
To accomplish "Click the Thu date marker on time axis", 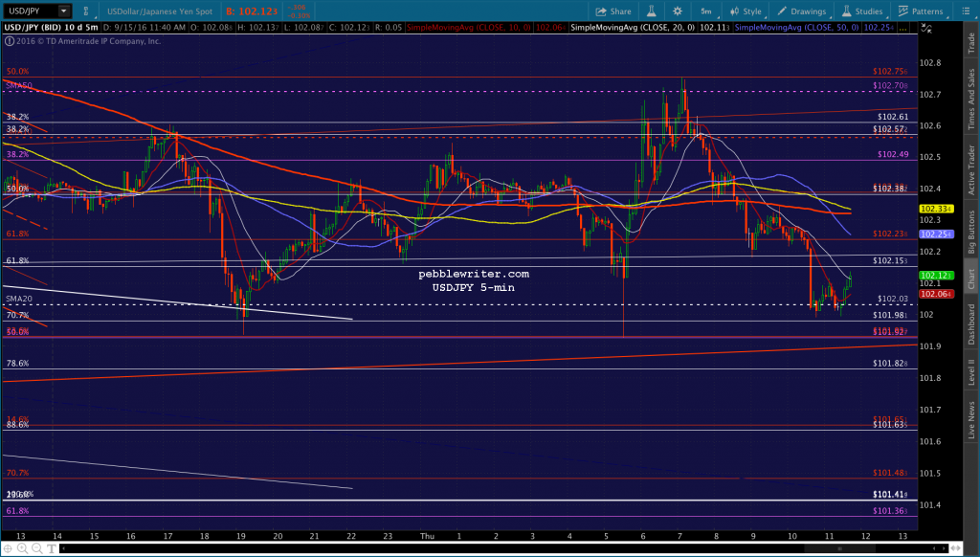I will pos(427,536).
